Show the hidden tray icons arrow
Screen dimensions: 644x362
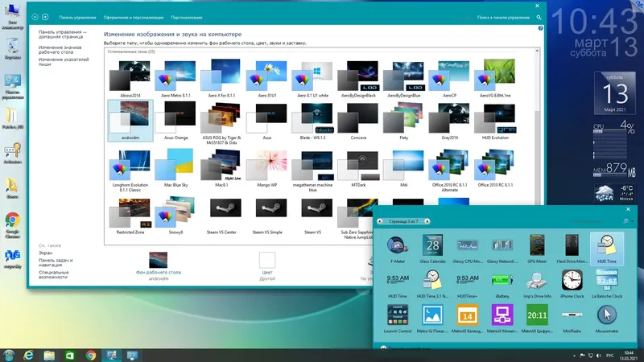[x=574, y=356]
